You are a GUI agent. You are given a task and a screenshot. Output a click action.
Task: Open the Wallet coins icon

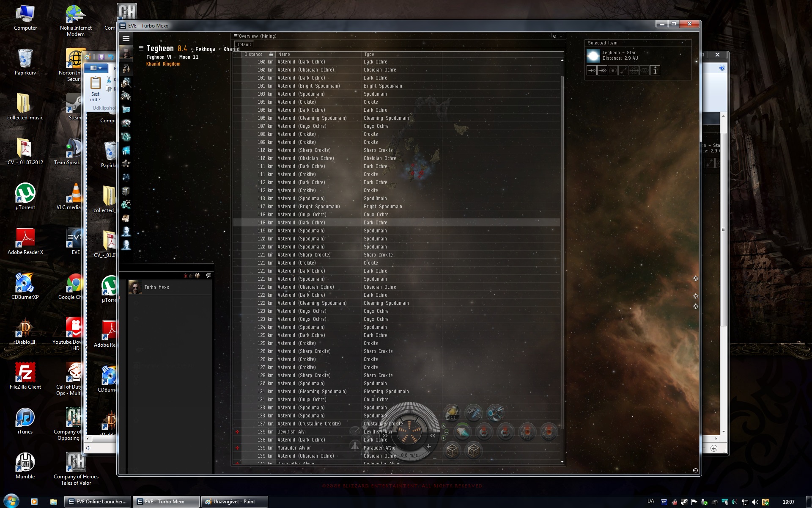pos(126,204)
